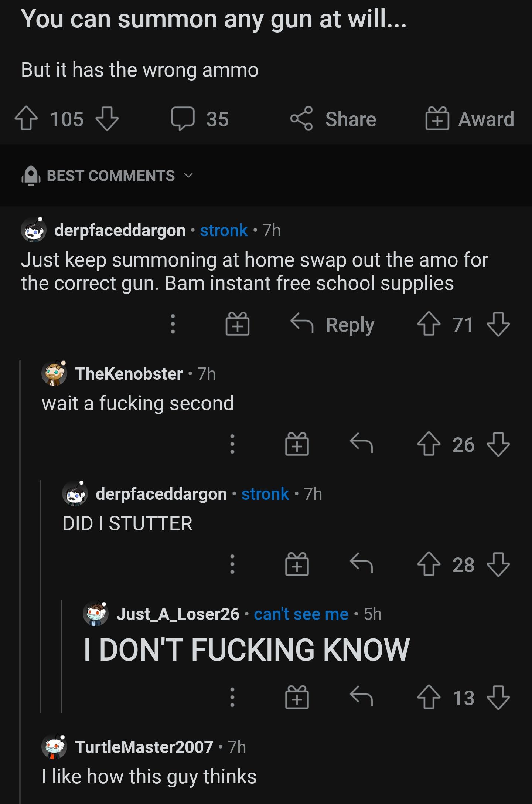Reply to TheKenobster's comment via arrow icon
This screenshot has width=532, height=804.
pos(361,444)
